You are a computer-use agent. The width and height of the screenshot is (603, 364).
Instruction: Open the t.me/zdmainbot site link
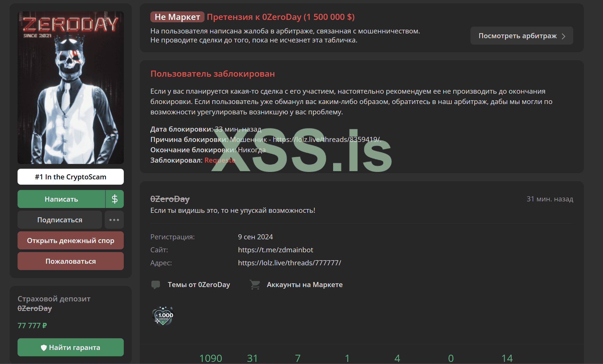coord(275,250)
